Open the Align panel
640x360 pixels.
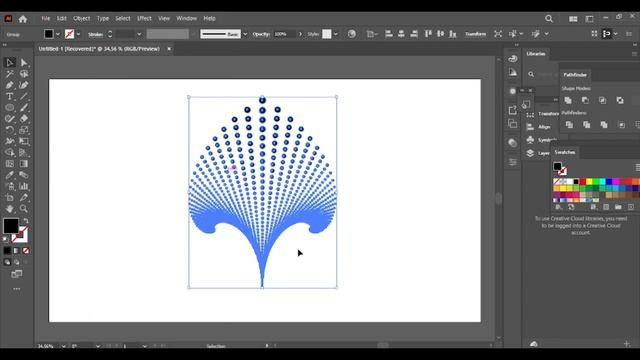538,127
